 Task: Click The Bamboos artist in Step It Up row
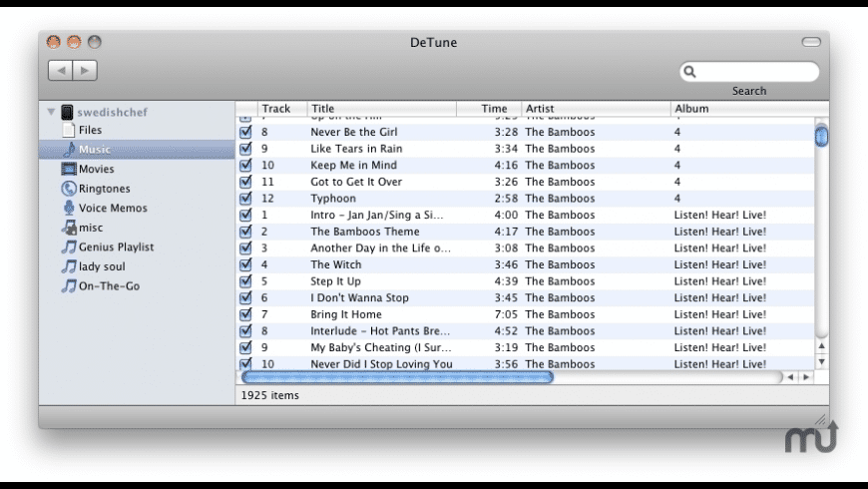point(561,281)
